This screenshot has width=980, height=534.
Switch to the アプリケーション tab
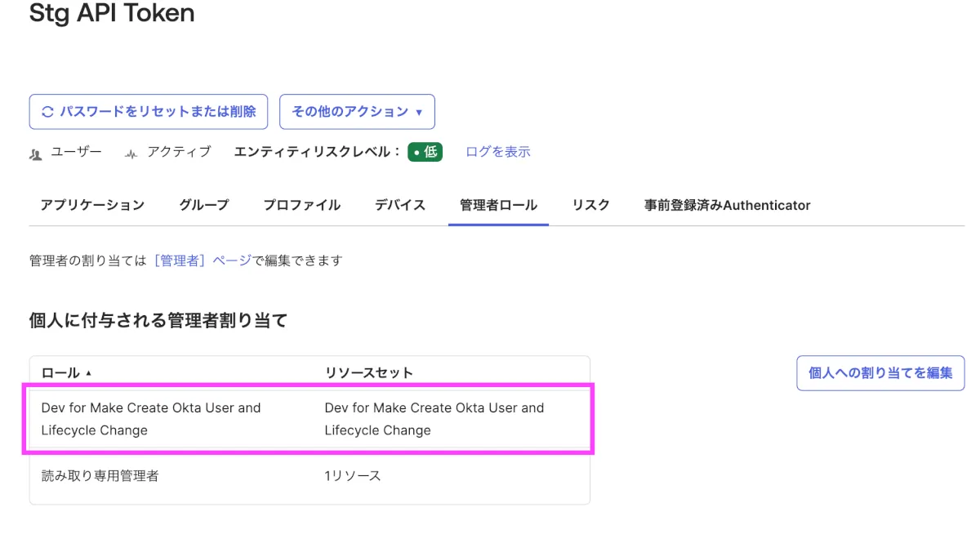(x=92, y=205)
